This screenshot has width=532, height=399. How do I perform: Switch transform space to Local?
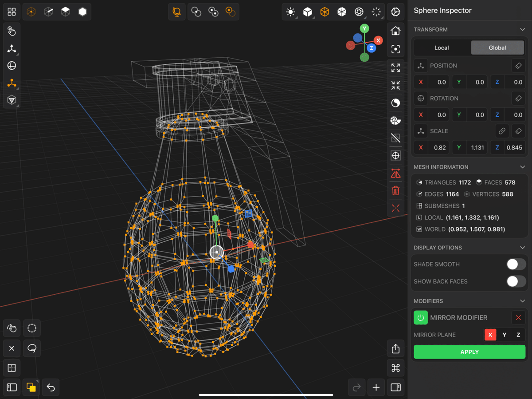click(x=441, y=47)
